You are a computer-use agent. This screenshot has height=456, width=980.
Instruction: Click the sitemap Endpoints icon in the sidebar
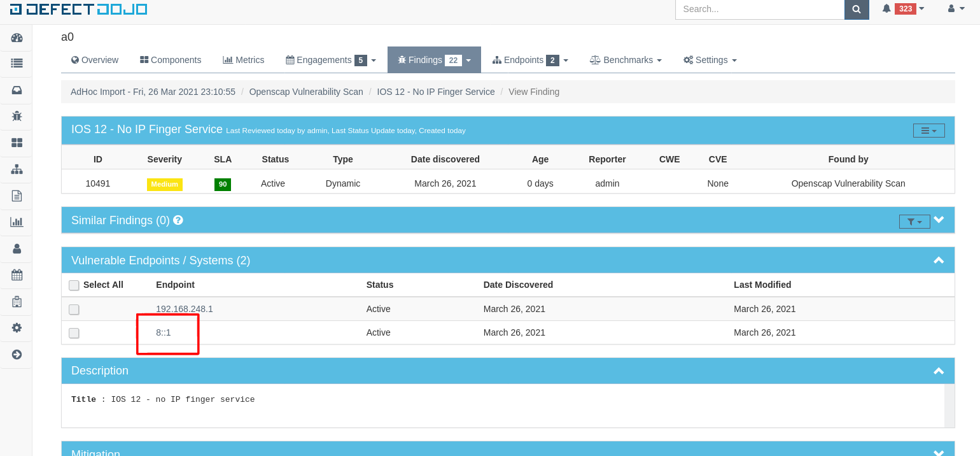16,169
